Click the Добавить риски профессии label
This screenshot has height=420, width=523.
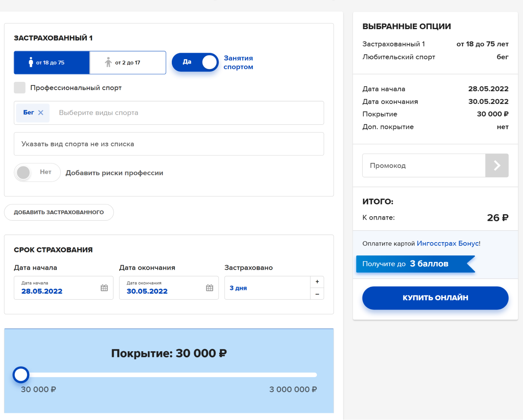(114, 173)
